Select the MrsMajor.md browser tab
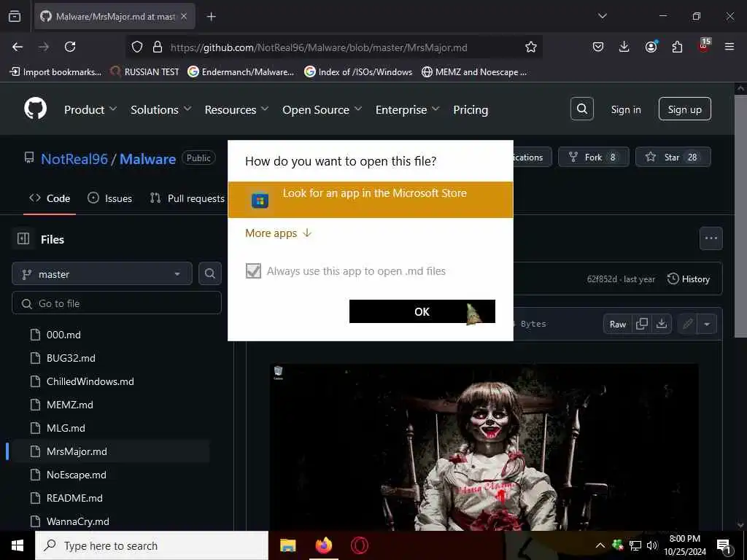The image size is (747, 560). pyautogui.click(x=115, y=17)
